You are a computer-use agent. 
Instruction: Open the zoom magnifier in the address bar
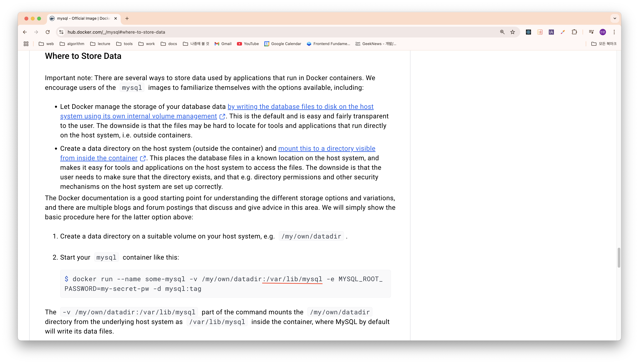tap(502, 32)
